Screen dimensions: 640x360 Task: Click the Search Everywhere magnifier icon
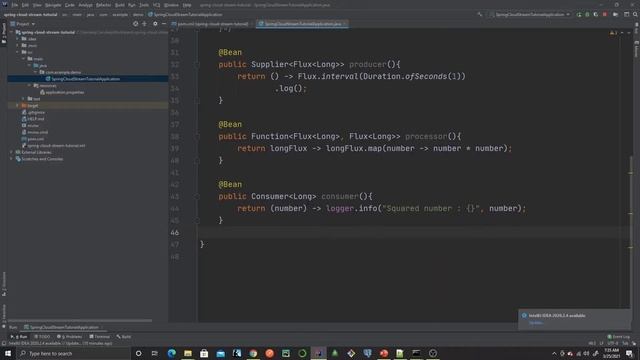tap(635, 14)
